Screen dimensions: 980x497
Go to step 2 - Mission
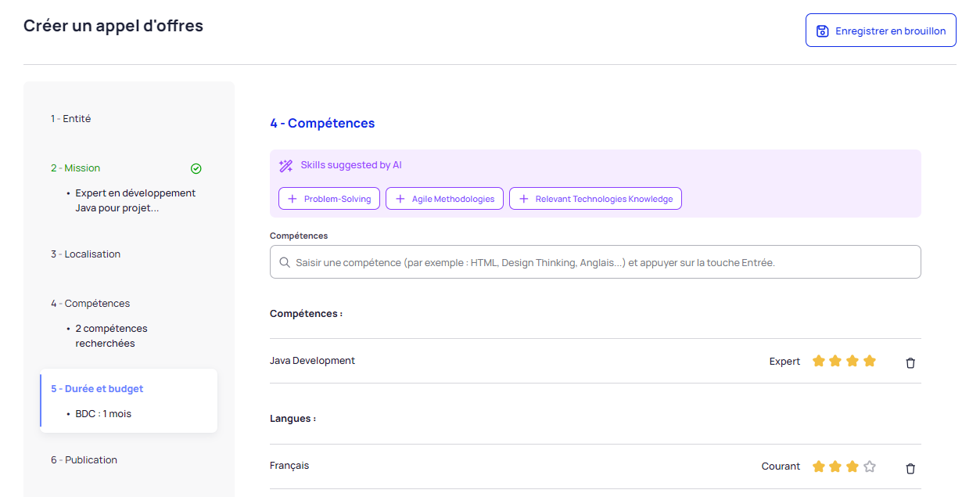pos(76,168)
